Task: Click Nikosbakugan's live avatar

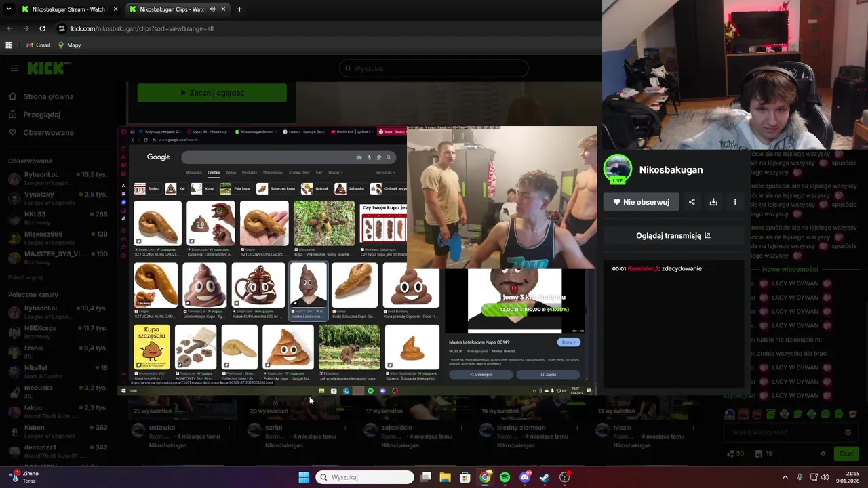Action: tap(617, 169)
